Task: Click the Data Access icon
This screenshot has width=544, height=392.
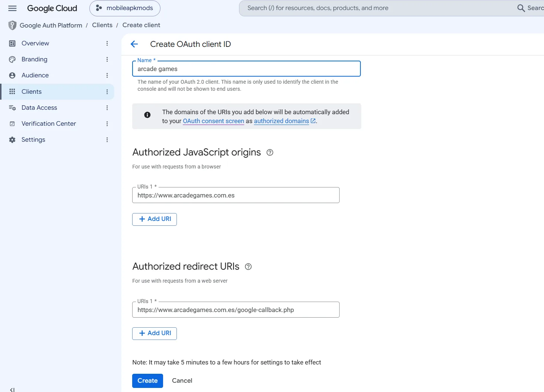Action: [x=12, y=107]
